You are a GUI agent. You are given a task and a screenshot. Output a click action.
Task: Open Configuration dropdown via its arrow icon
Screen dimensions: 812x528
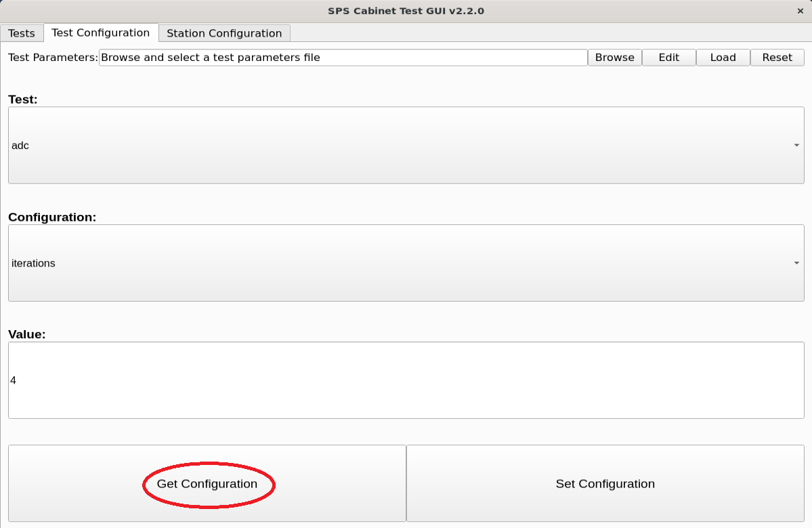796,263
